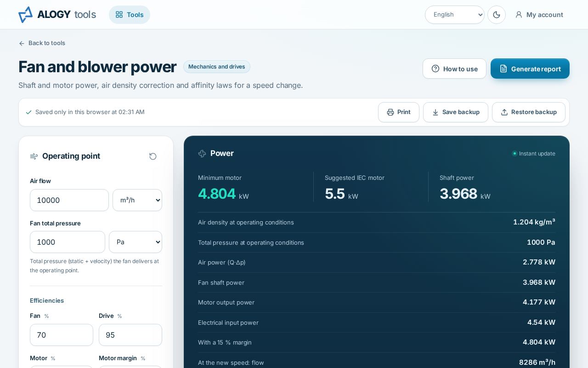The width and height of the screenshot is (588, 368).
Task: Click the Efficiencies section heading
Action: click(47, 300)
